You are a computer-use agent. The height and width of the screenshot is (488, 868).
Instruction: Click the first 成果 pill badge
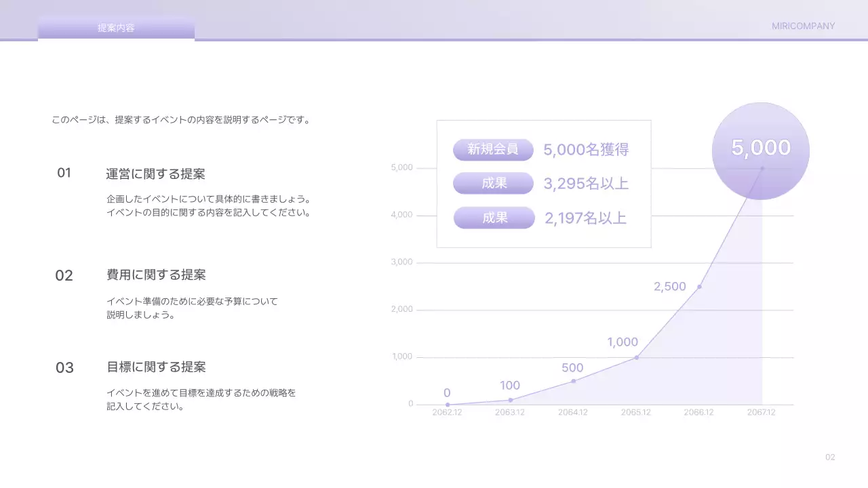coord(493,183)
